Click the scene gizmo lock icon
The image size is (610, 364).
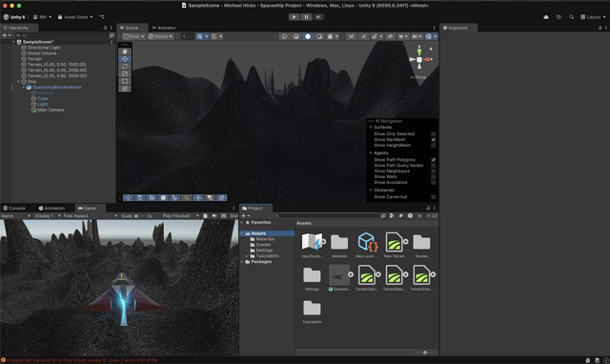coord(431,49)
